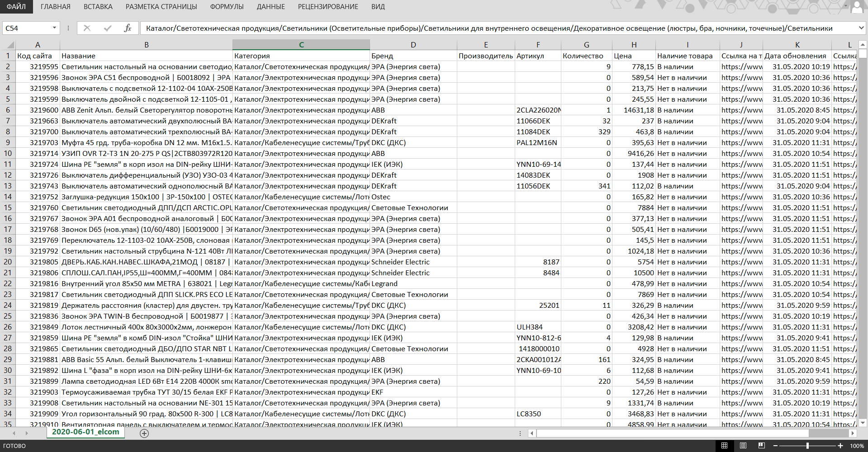Click the 'Производитель' header cell
Image resolution: width=868 pixels, height=452 pixels.
[486, 56]
